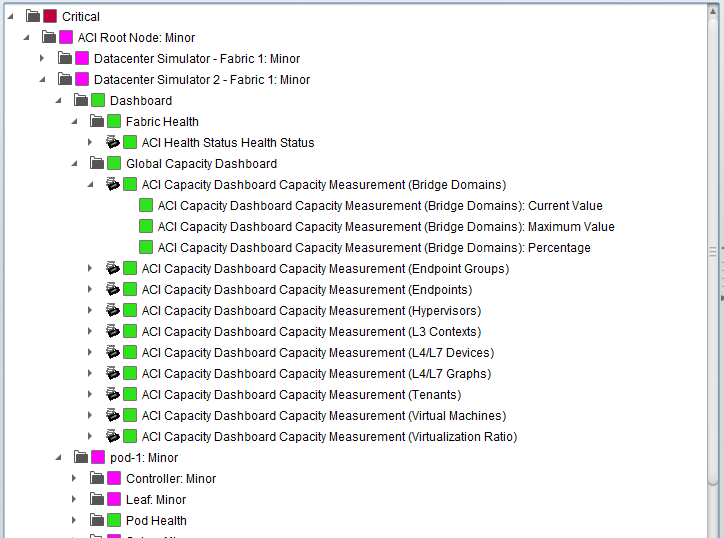This screenshot has width=724, height=538.
Task: Select 'ACI Health Status Health Status' text
Action: click(228, 143)
